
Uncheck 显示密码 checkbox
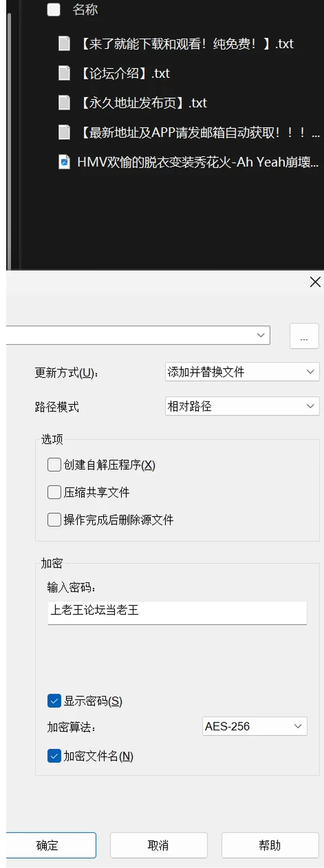pos(54,701)
